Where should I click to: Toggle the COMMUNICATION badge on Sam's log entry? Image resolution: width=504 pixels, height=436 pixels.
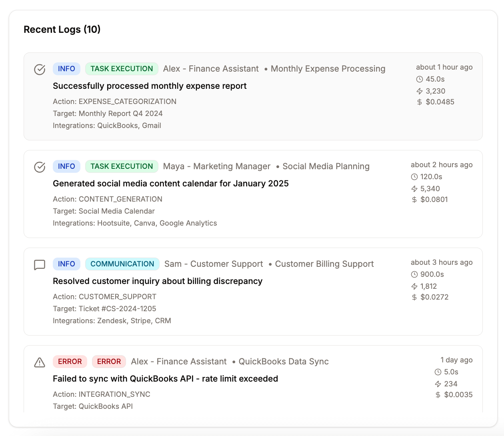click(x=122, y=264)
